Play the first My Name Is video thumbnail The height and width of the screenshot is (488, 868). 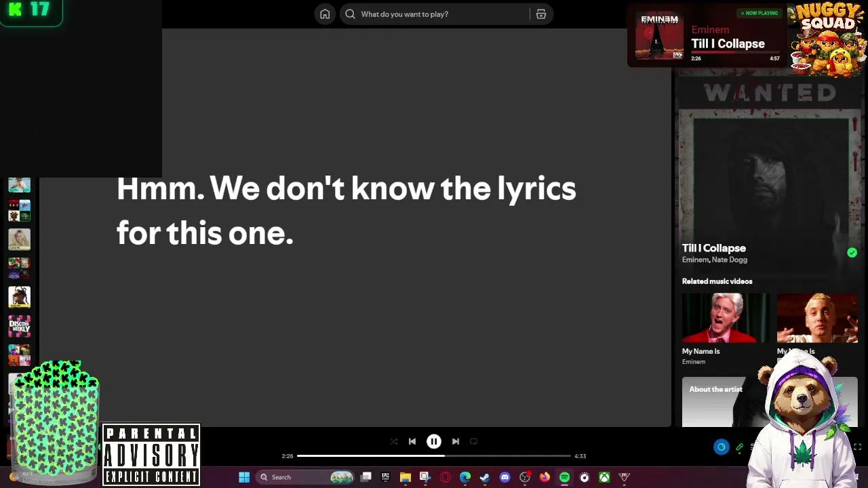[725, 319]
